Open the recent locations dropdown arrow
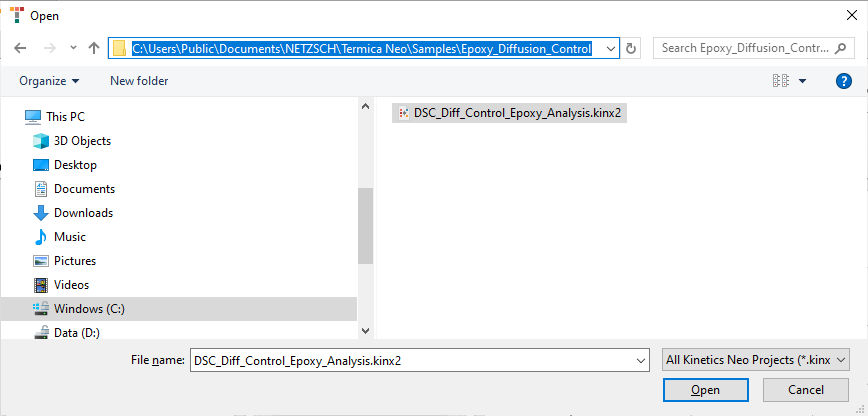The image size is (868, 416). click(73, 48)
